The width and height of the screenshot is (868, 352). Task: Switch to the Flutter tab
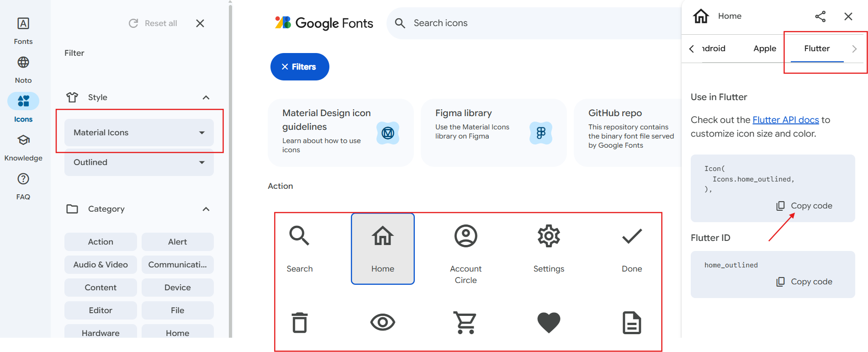(817, 48)
